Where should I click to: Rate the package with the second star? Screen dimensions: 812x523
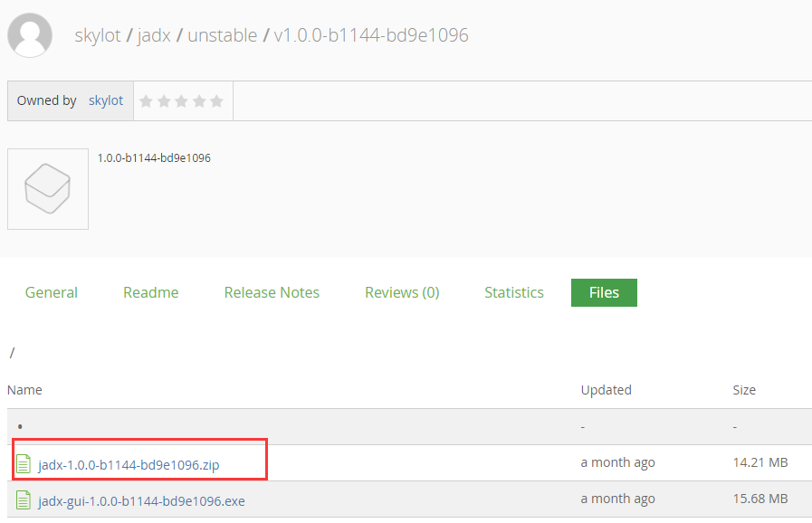pos(164,101)
